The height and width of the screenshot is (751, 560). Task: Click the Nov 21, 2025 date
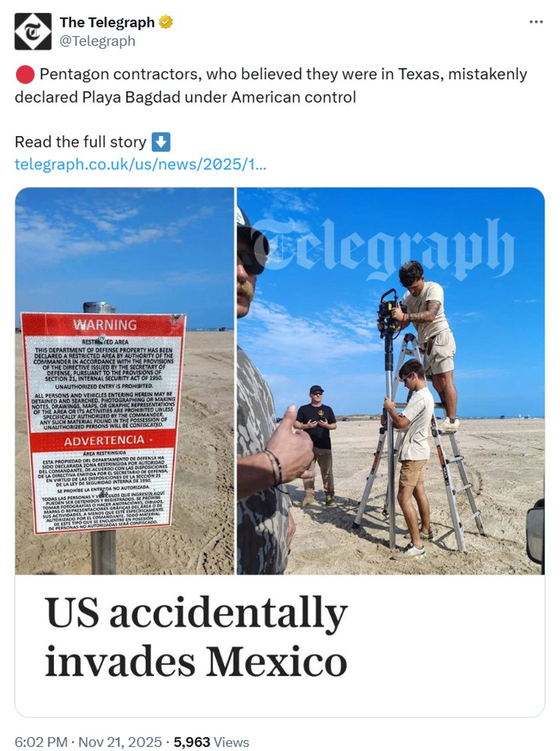pos(119,742)
